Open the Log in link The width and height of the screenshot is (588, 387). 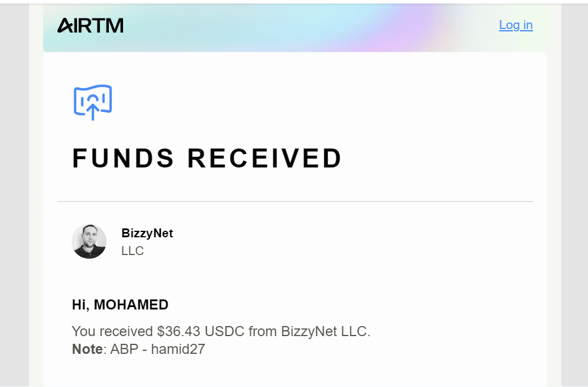(516, 25)
